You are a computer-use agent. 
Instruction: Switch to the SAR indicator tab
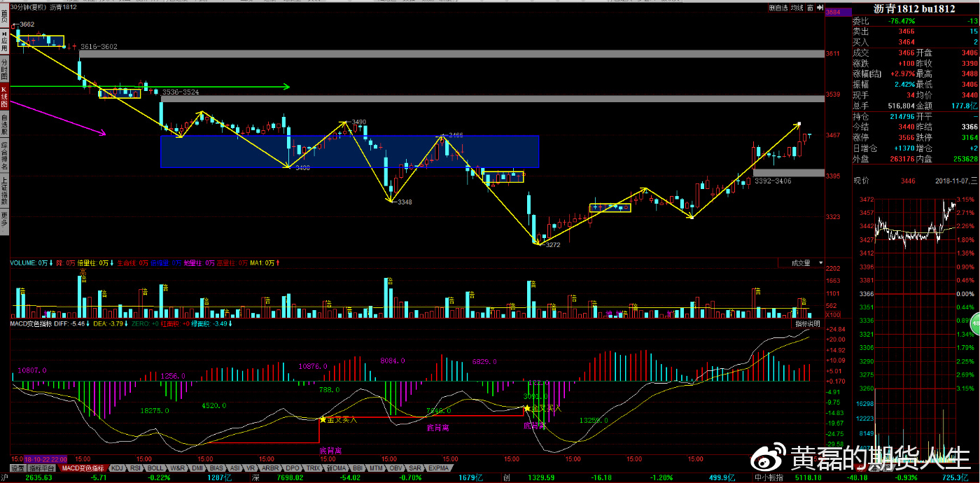point(415,468)
